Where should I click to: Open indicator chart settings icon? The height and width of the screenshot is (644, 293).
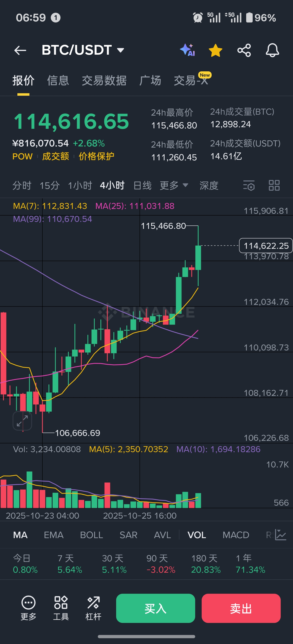click(x=280, y=535)
